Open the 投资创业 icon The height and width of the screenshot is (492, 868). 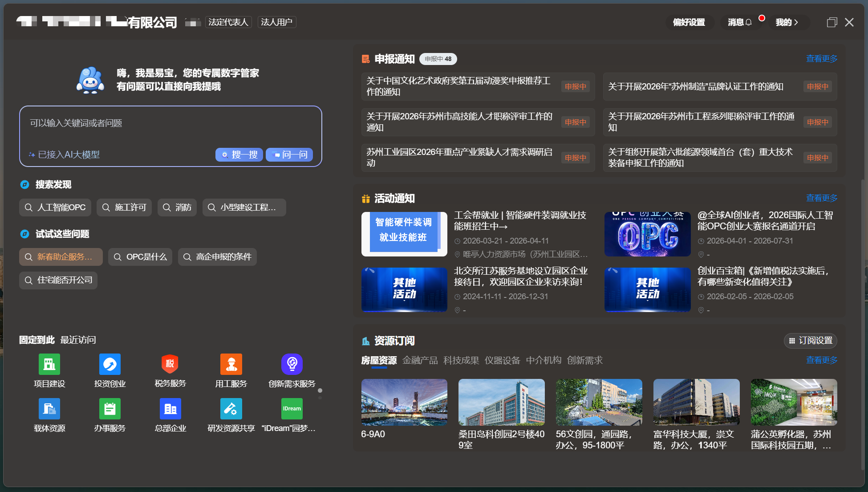tap(110, 364)
